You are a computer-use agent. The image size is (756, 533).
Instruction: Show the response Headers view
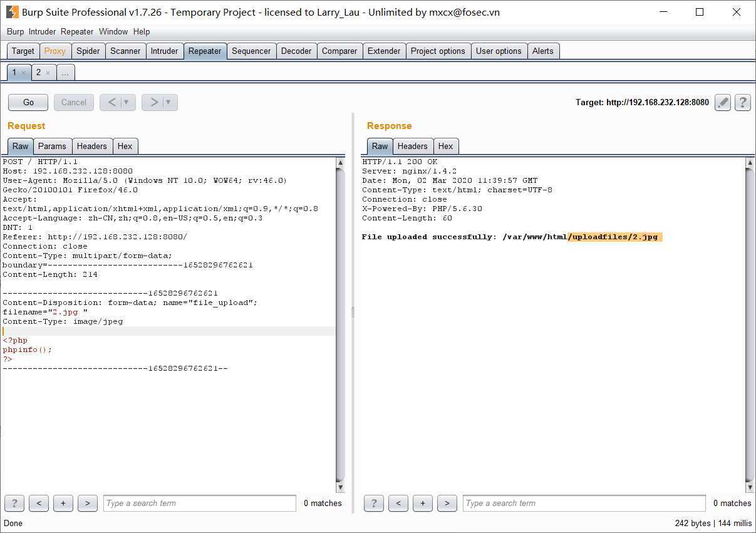point(413,146)
